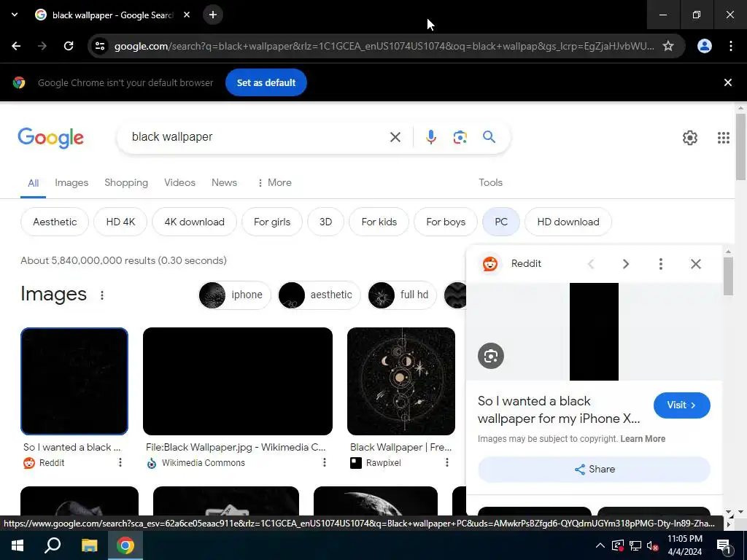Open the Google apps grid
Viewport: 747px width, 560px height.
point(724,138)
